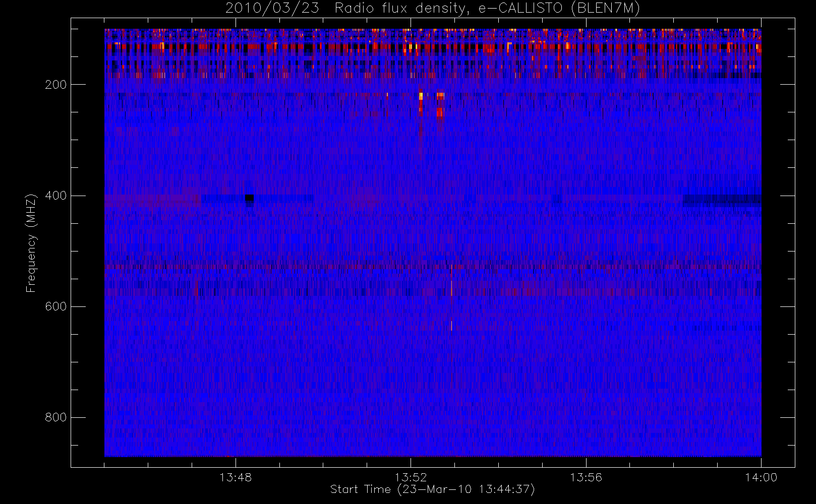Click the white vertical spike near 580 MHz

(451, 287)
